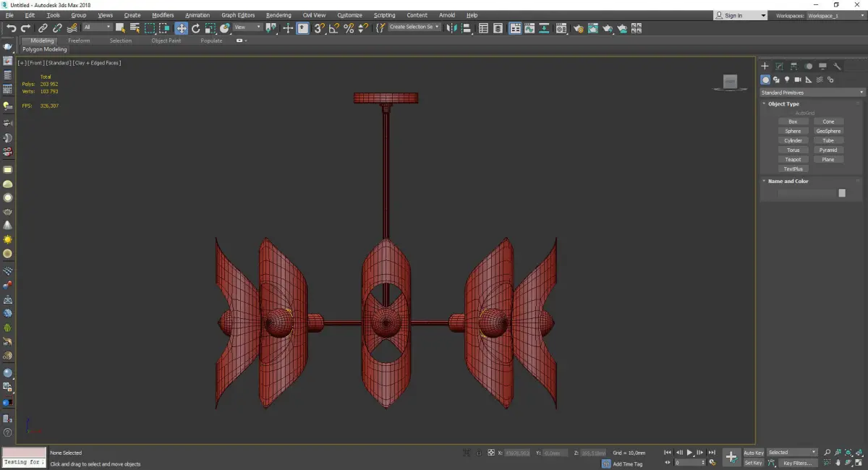
Task: Activate the Select and Rotate tool
Action: tap(195, 28)
